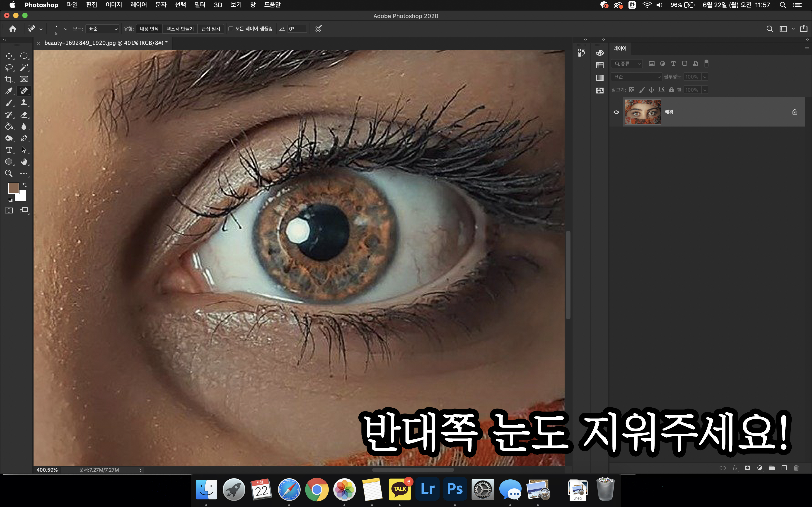This screenshot has width=812, height=507.
Task: Select the Lasso tool
Action: pos(9,67)
